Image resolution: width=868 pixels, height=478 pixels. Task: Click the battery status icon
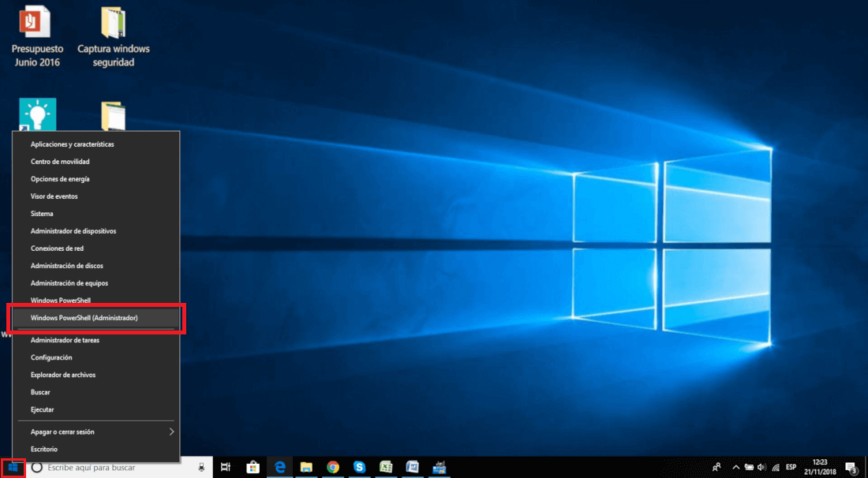click(x=749, y=468)
